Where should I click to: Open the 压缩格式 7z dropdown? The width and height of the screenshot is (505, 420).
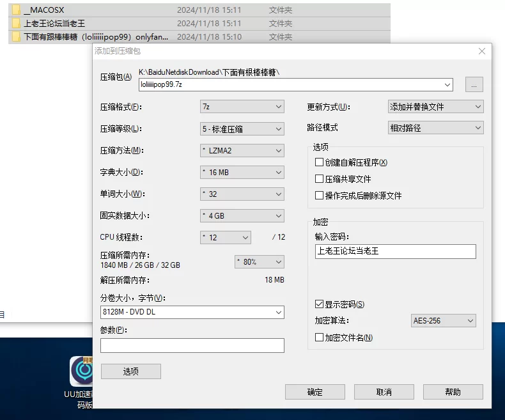click(242, 107)
